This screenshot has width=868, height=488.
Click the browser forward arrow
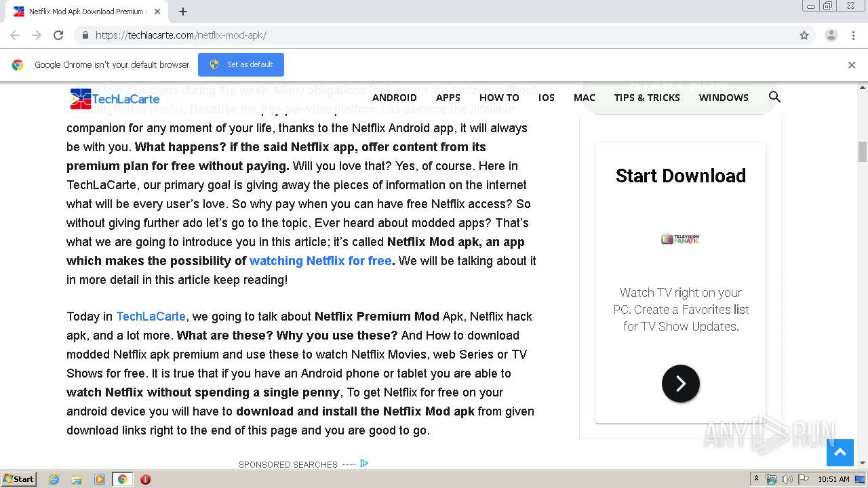pyautogui.click(x=37, y=35)
